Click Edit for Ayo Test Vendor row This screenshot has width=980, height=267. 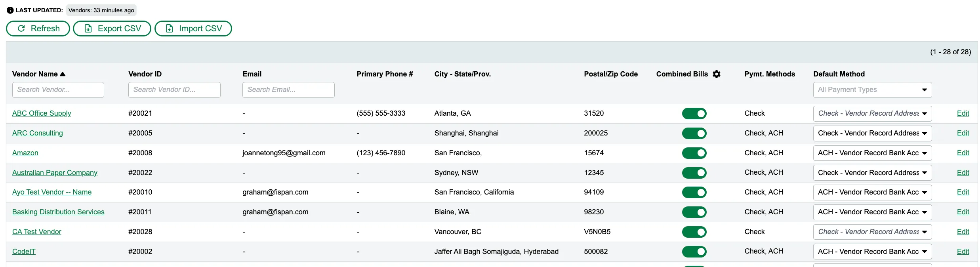pyautogui.click(x=963, y=192)
